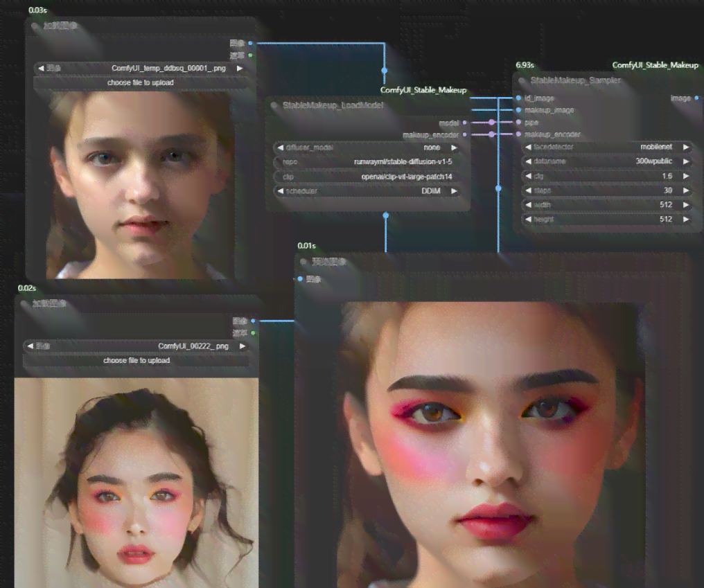Click the ComfyUI_Stable_Makeup badge above LoadModel node
This screenshot has height=588, width=704.
pos(423,90)
